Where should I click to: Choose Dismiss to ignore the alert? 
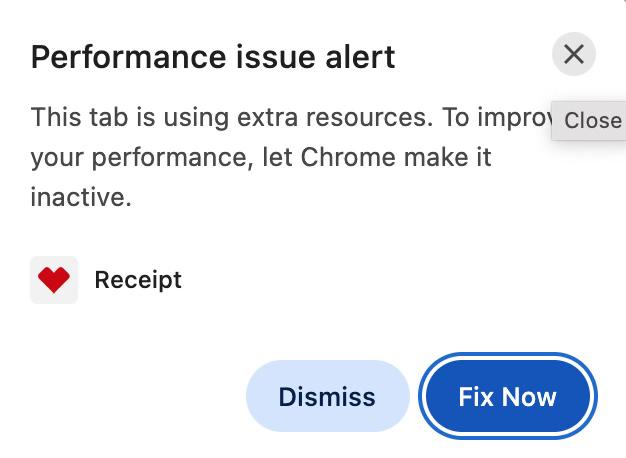(x=327, y=396)
